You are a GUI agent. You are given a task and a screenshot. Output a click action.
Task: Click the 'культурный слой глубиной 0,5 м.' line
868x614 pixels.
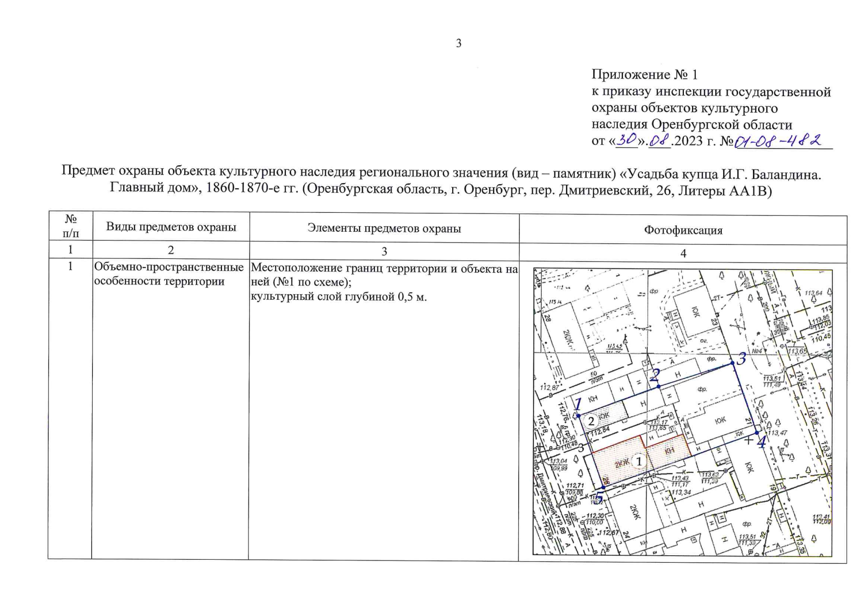(338, 296)
